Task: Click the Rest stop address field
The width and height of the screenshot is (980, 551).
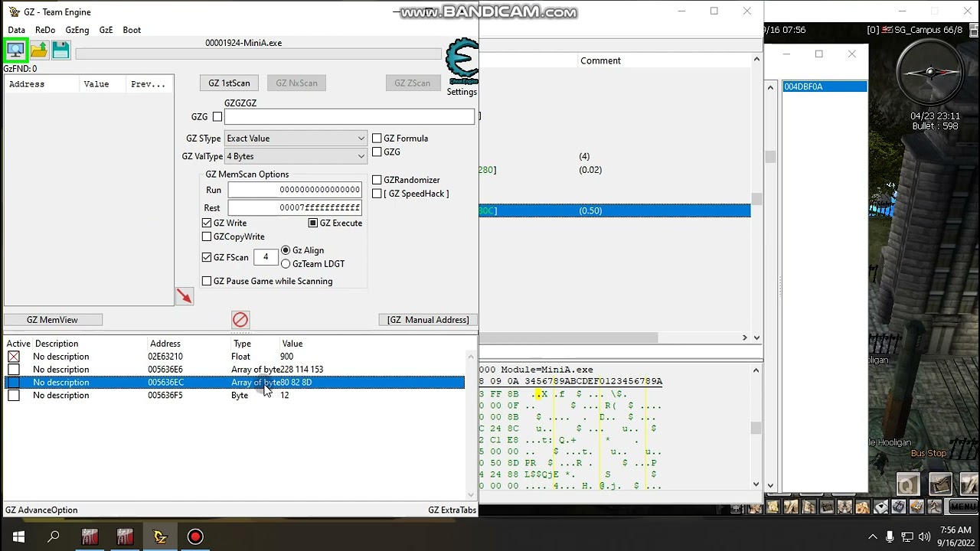Action: click(295, 208)
